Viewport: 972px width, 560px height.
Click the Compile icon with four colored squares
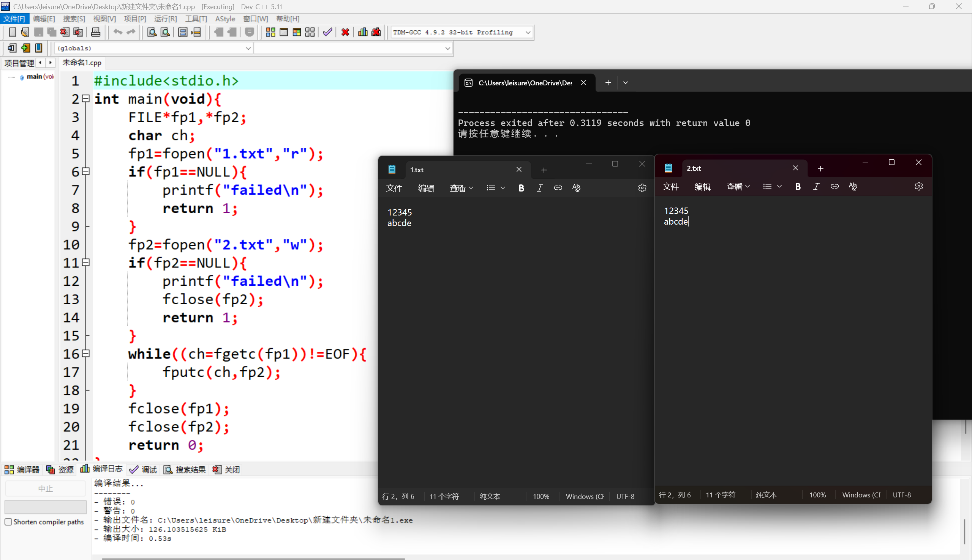click(x=270, y=32)
